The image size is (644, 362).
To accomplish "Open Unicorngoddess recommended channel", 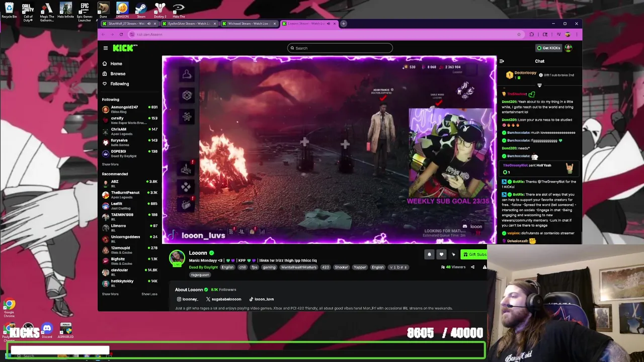I will 130,239.
